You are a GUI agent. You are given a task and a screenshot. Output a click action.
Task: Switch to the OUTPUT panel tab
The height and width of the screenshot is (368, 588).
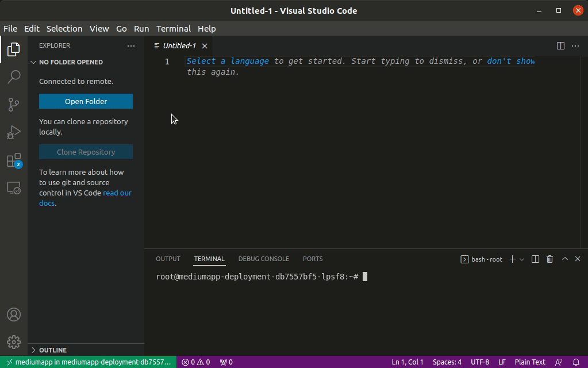coord(168,259)
